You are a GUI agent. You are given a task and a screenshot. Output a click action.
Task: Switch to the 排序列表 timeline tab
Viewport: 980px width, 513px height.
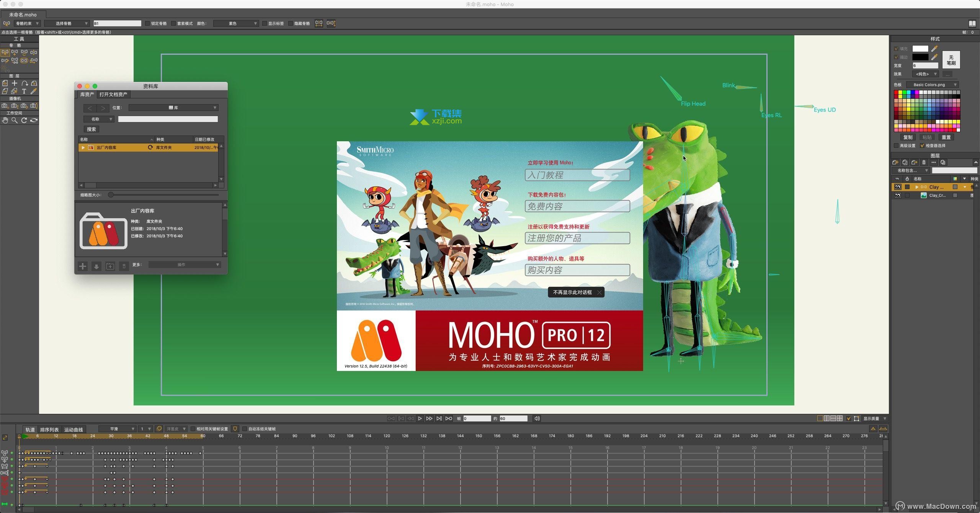click(x=49, y=430)
